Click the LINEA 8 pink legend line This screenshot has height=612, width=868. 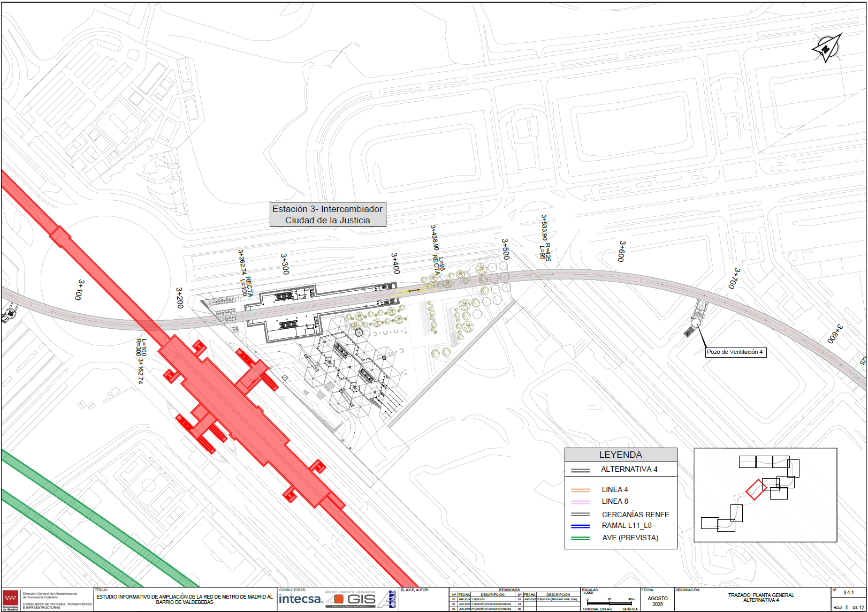click(580, 502)
